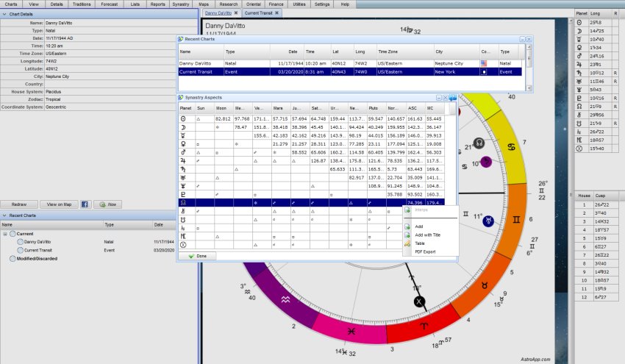625x364 pixels.
Task: Open the Synastry menu
Action: click(x=180, y=4)
